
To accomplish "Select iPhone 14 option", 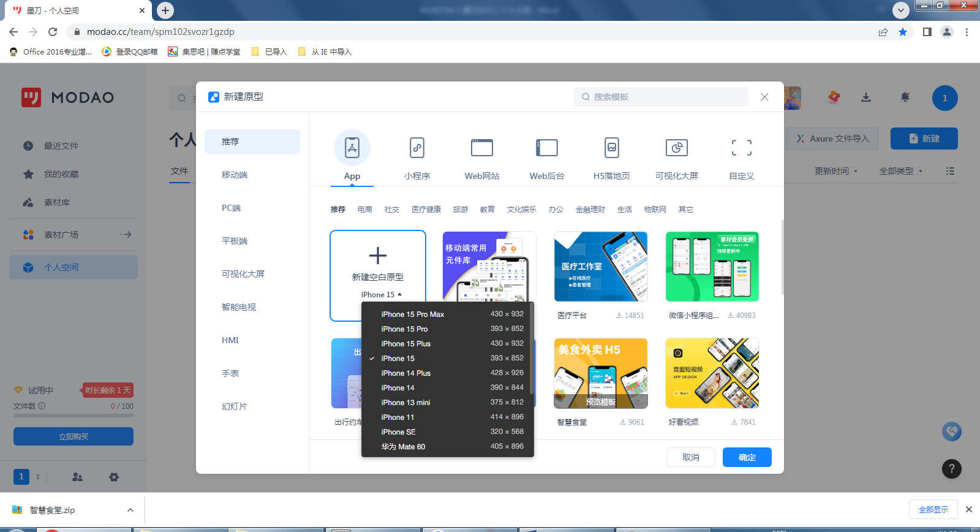I will click(x=448, y=387).
